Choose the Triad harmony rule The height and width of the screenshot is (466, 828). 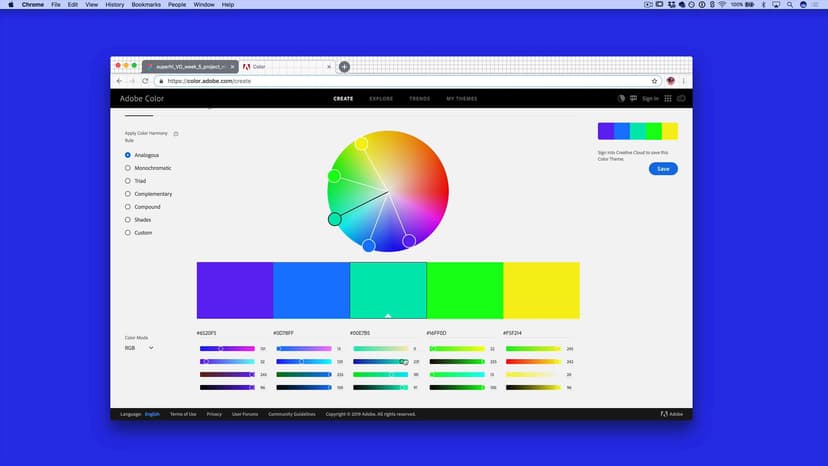tap(128, 181)
